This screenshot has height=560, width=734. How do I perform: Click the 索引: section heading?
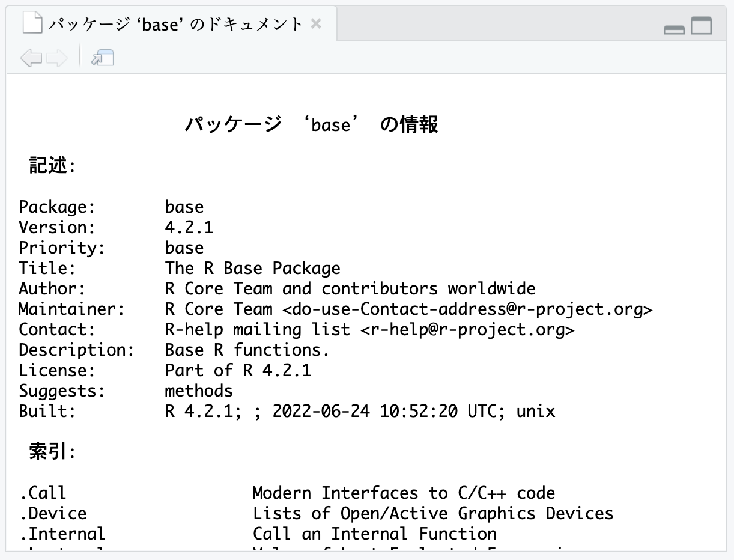click(52, 451)
